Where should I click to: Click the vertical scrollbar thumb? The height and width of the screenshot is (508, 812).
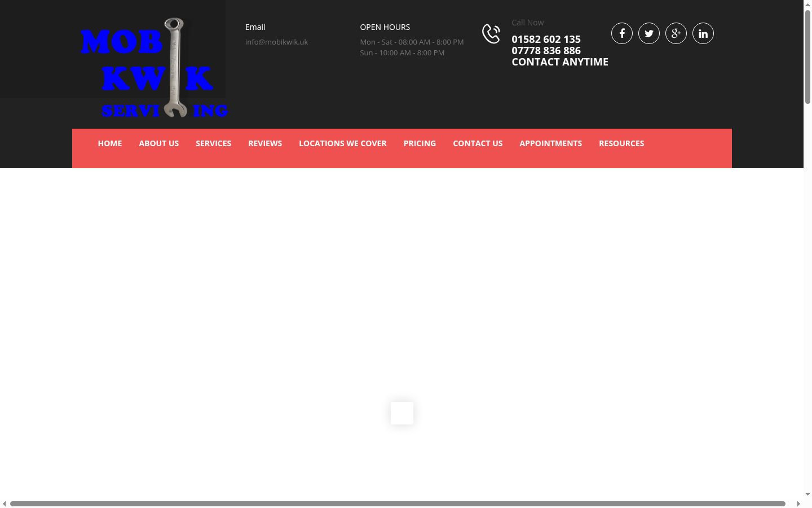[807, 56]
